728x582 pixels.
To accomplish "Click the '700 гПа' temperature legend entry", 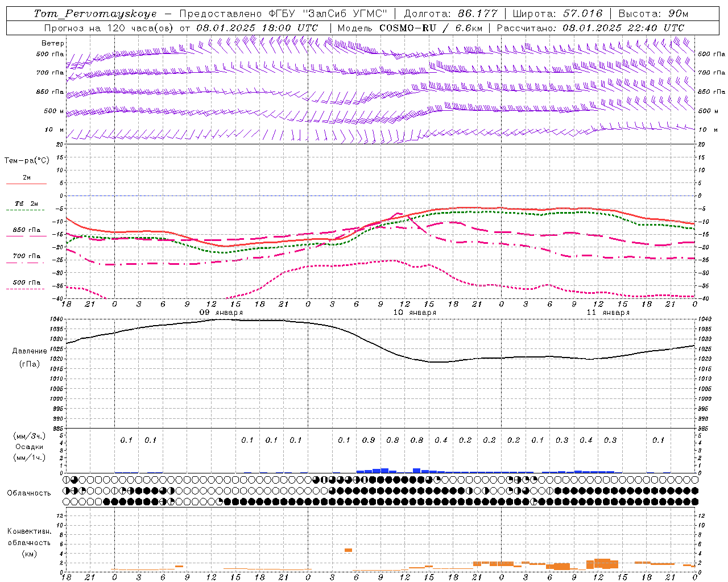I will coord(26,256).
